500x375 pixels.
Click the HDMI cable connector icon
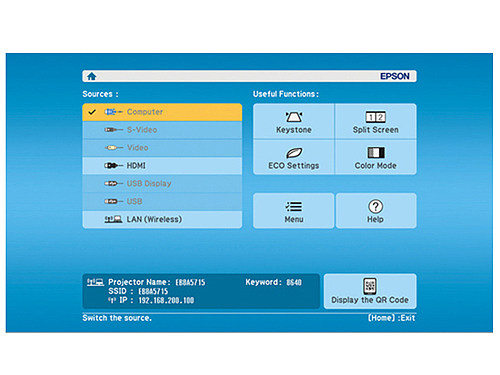pos(113,166)
